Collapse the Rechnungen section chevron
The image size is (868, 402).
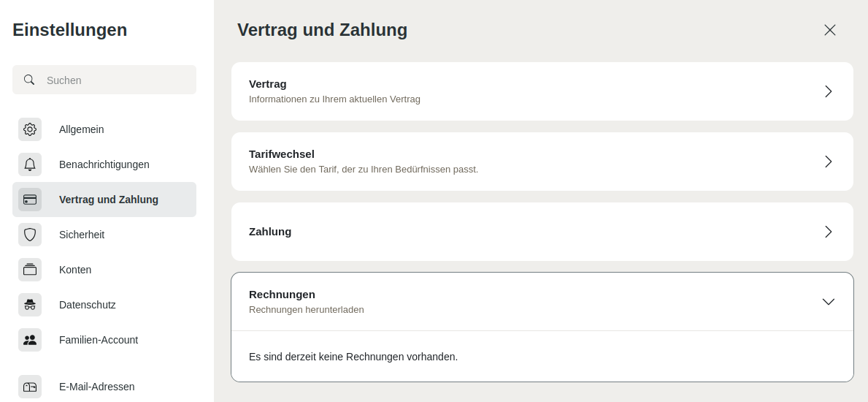(828, 302)
